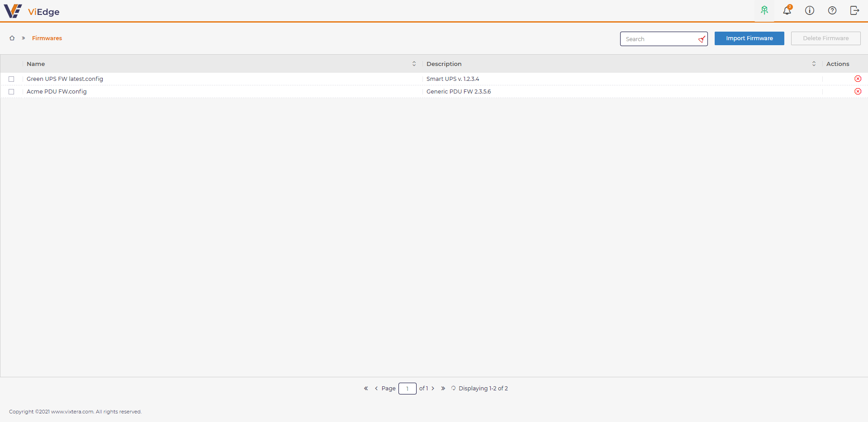The width and height of the screenshot is (868, 422).
Task: Click the ViEdge logo
Action: [x=13, y=11]
